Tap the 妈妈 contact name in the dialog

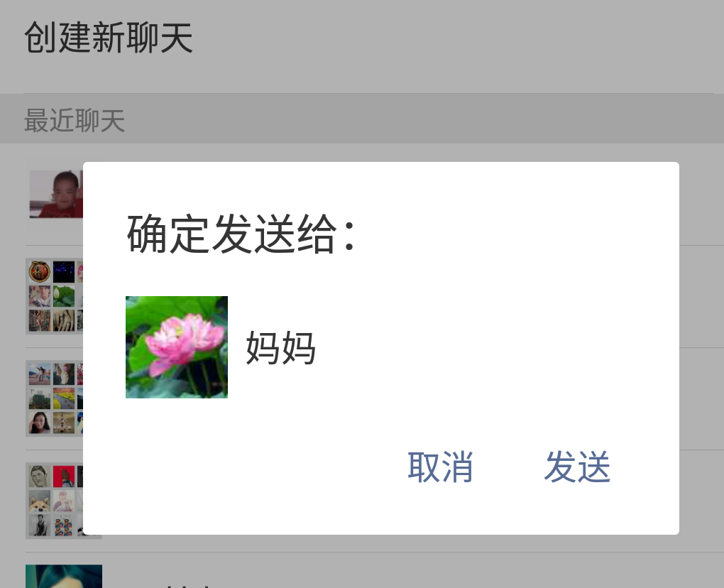click(281, 348)
